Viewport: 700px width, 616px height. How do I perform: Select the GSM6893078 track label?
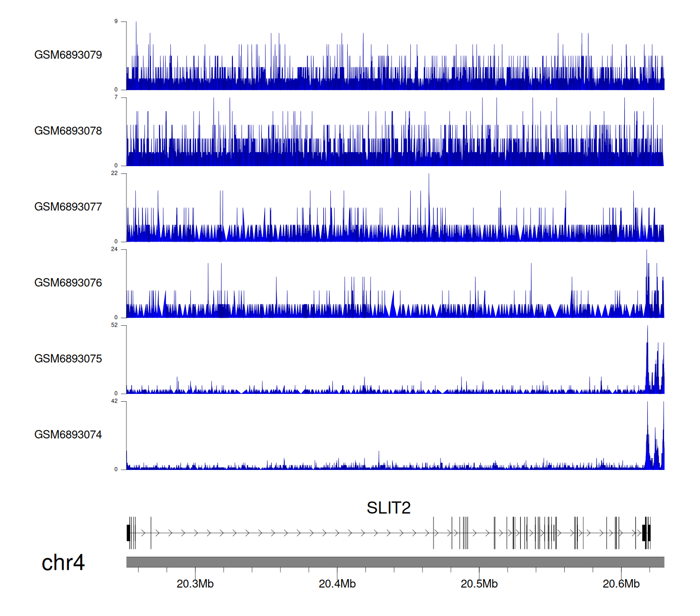68,131
